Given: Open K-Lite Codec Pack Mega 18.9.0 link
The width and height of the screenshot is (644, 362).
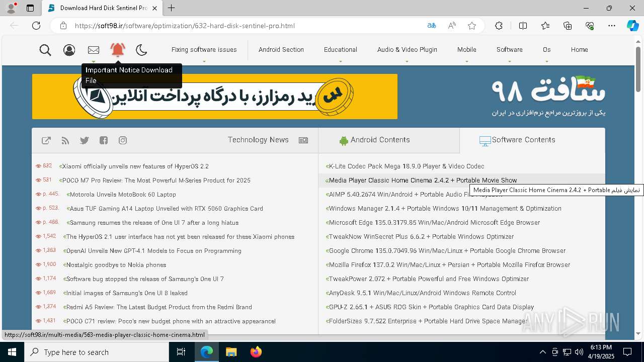Looking at the screenshot, I should tap(407, 166).
